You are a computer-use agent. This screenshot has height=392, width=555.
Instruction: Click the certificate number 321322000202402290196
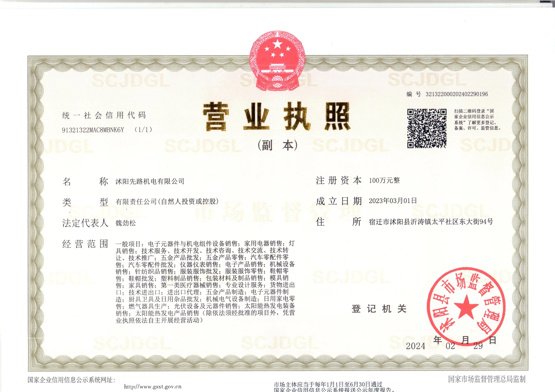coord(457,94)
